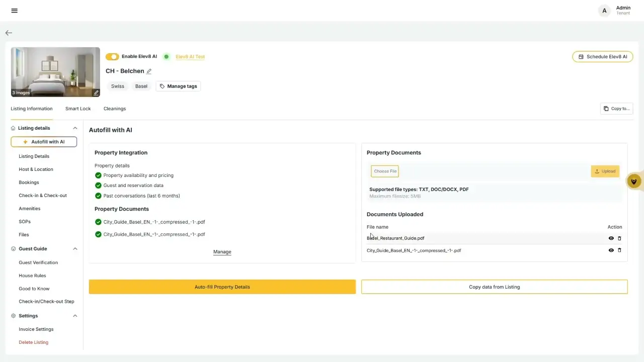Screen dimensions: 644x362
Task: Click green check for Property availability and pricing
Action: pyautogui.click(x=98, y=175)
